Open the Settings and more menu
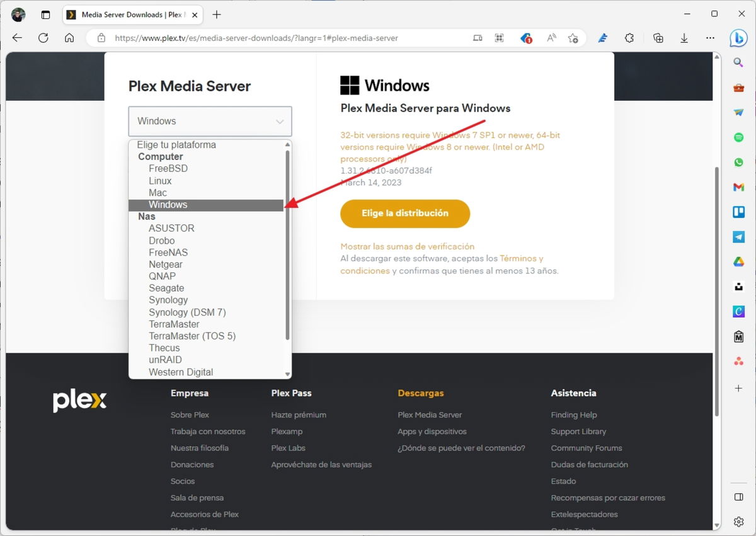The height and width of the screenshot is (536, 756). [x=710, y=38]
